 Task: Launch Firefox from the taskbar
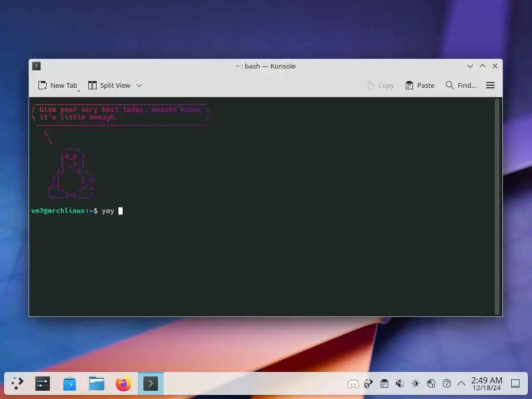(x=124, y=383)
